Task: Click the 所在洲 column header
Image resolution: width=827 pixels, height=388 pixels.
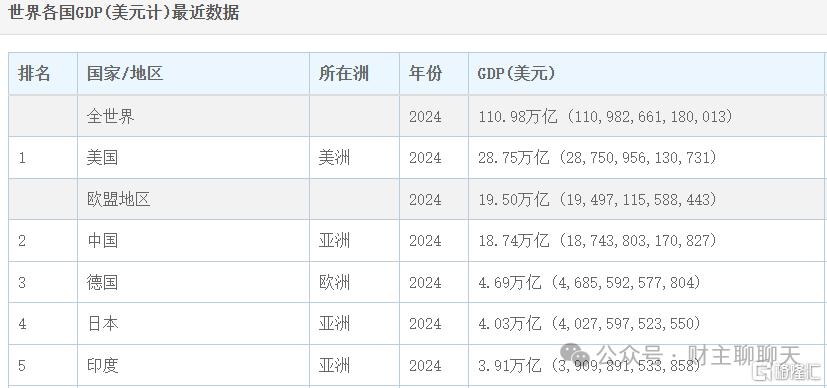Action: pyautogui.click(x=343, y=74)
